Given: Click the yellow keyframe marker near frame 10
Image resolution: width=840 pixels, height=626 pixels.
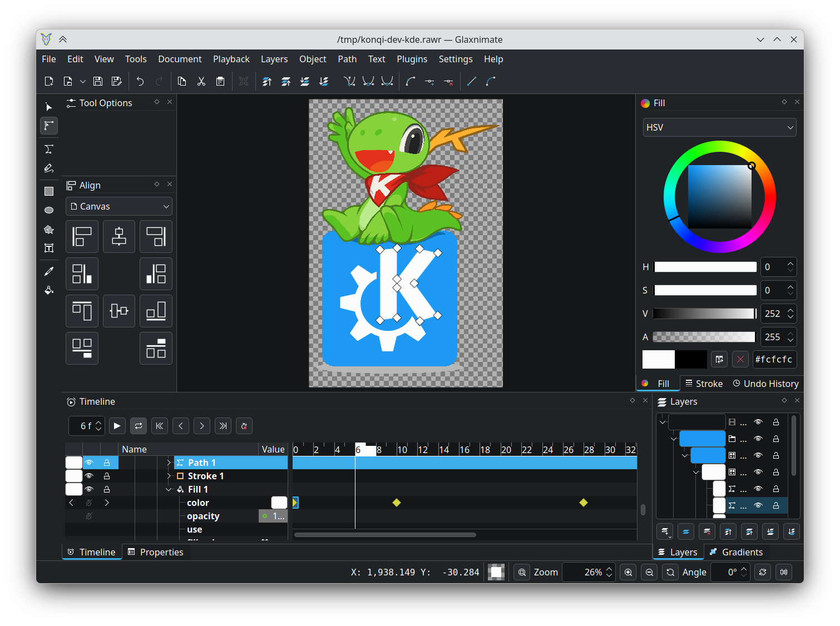Looking at the screenshot, I should click(x=396, y=503).
